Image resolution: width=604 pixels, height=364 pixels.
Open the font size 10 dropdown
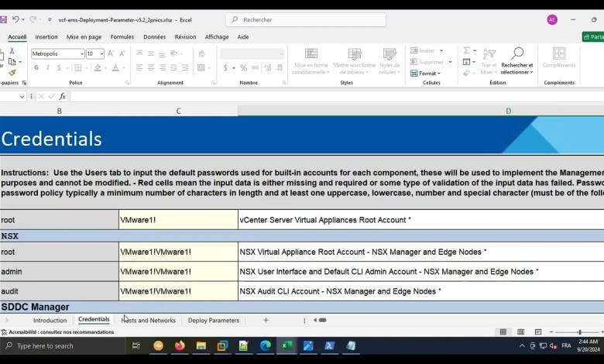(101, 54)
